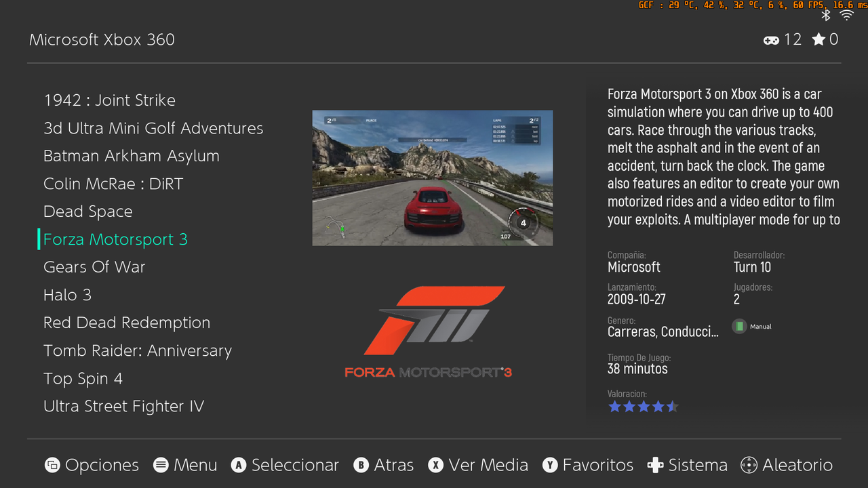Click the Aleatorio label in footer
This screenshot has height=488, width=868.
pos(797,465)
